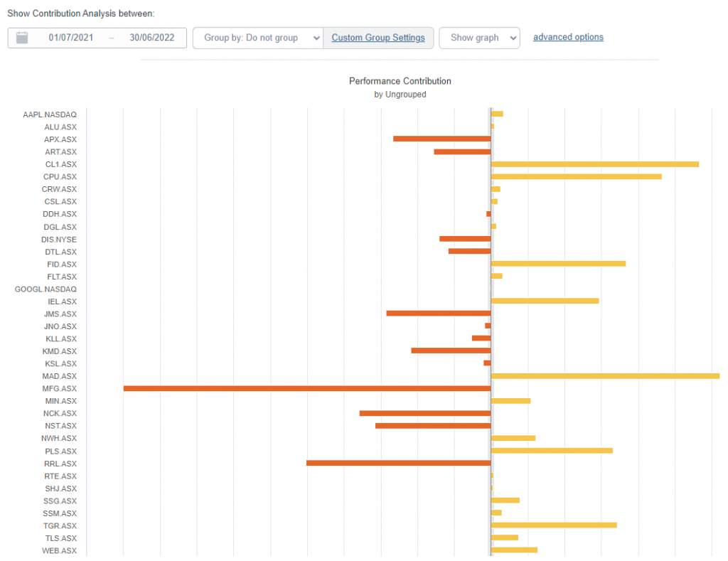The width and height of the screenshot is (728, 561).
Task: Click the KLL.ASX negative bar
Action: click(481, 338)
